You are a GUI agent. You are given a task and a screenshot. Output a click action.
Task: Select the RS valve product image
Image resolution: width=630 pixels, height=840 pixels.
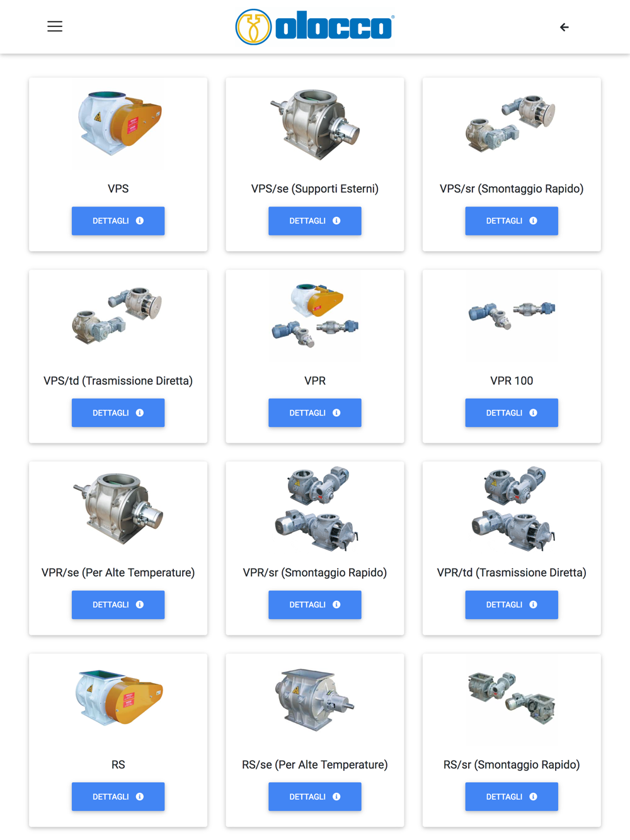[118, 699]
